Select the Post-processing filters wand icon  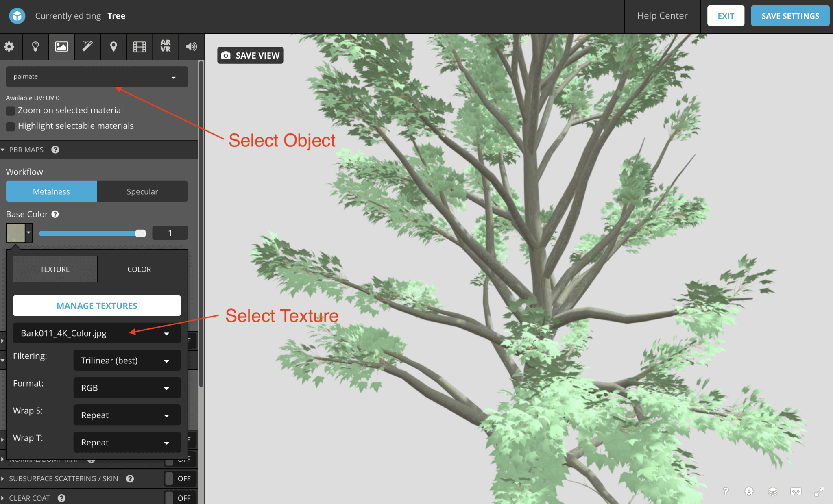coord(87,47)
